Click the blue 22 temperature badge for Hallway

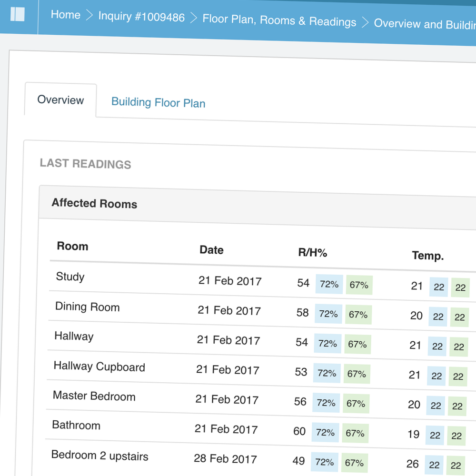coord(437,347)
